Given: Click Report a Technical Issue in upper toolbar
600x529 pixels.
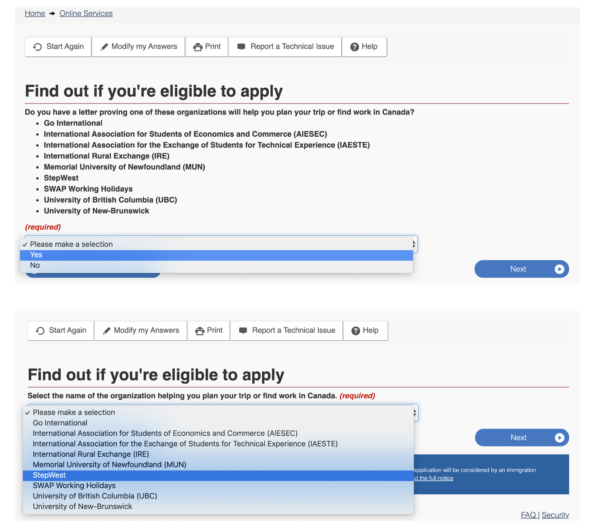Looking at the screenshot, I should point(285,47).
